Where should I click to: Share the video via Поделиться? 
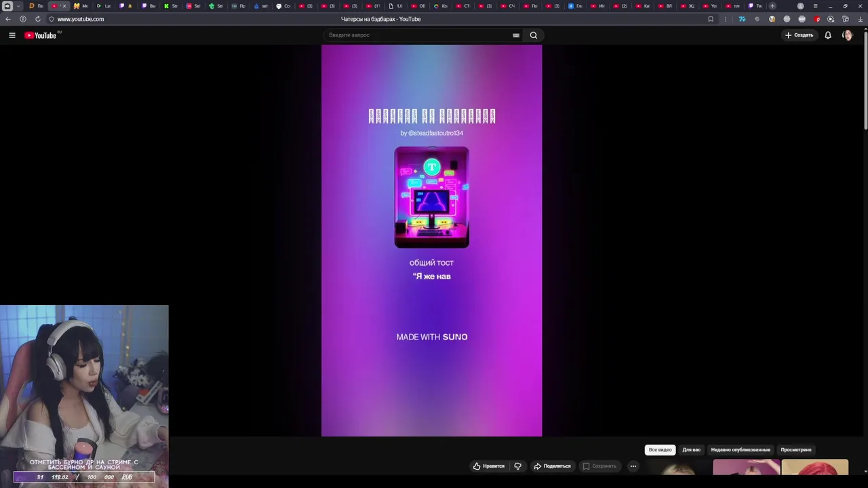point(552,466)
